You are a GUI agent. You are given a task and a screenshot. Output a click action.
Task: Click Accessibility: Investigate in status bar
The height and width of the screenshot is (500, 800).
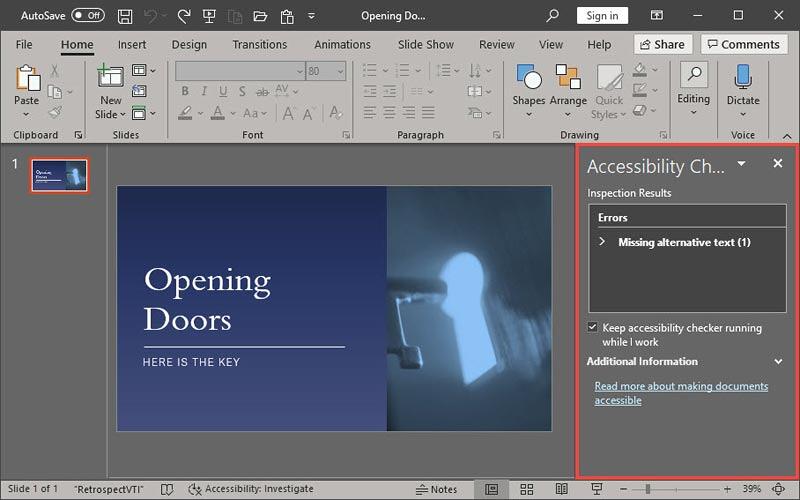[251, 489]
